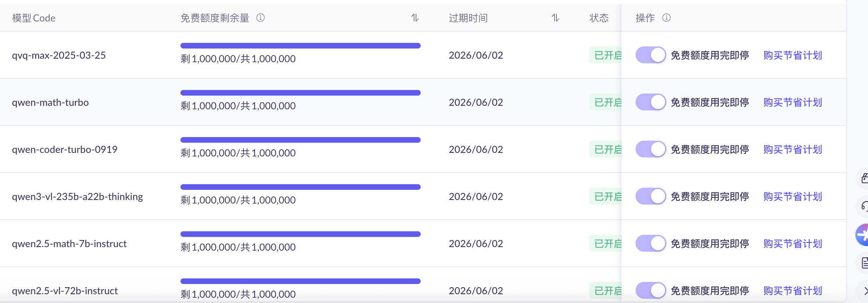The image size is (868, 303).
Task: Open 购买节省计划 for qwen2.5-vl-72b-instruct
Action: pos(793,291)
